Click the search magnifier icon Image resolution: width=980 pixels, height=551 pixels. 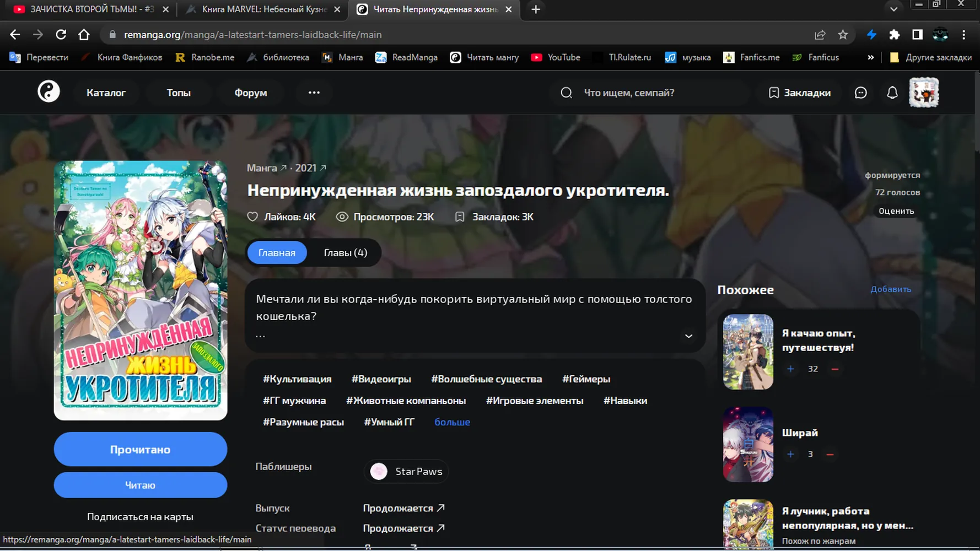tap(566, 93)
